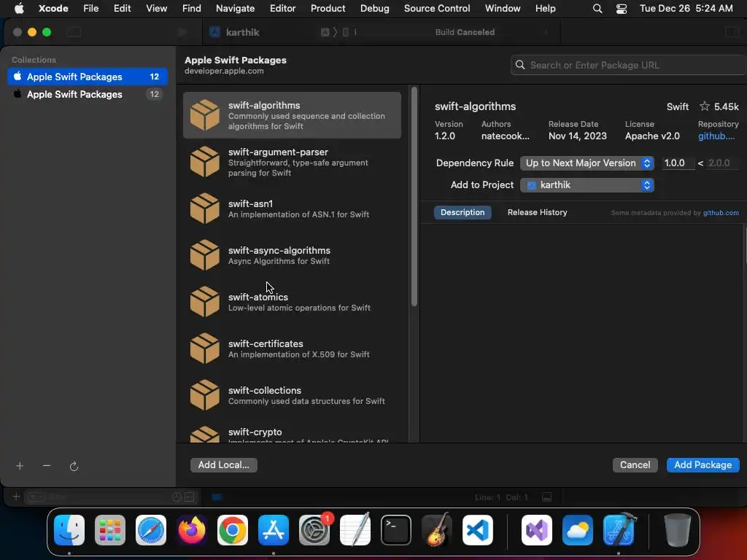Open Spotlight search in menu bar
Image resolution: width=747 pixels, height=560 pixels.
597,9
